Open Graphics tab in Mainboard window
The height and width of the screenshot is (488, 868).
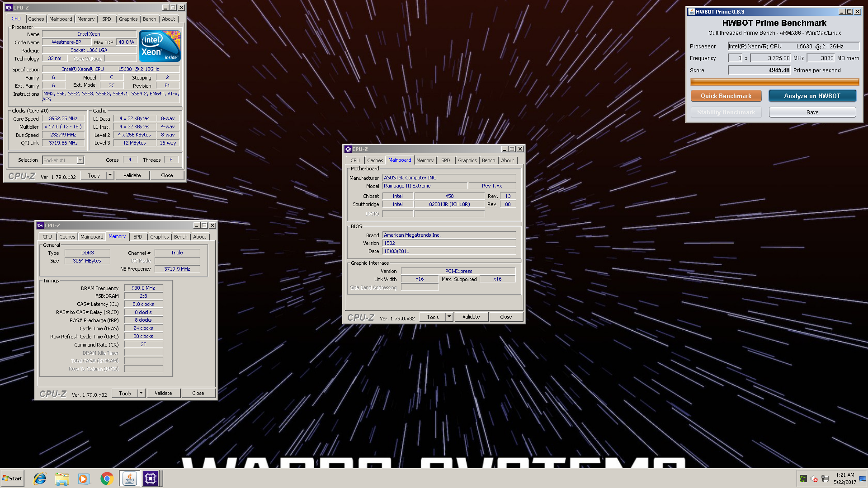tap(467, 160)
